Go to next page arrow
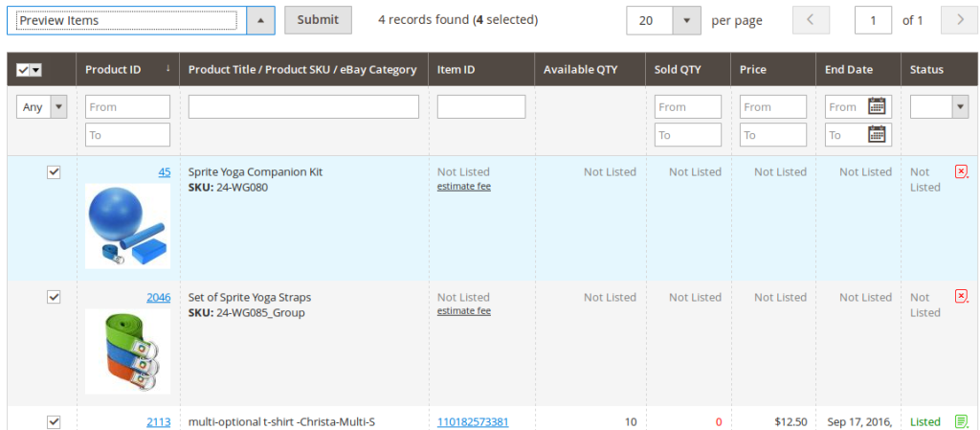This screenshot has height=430, width=980. click(x=959, y=20)
